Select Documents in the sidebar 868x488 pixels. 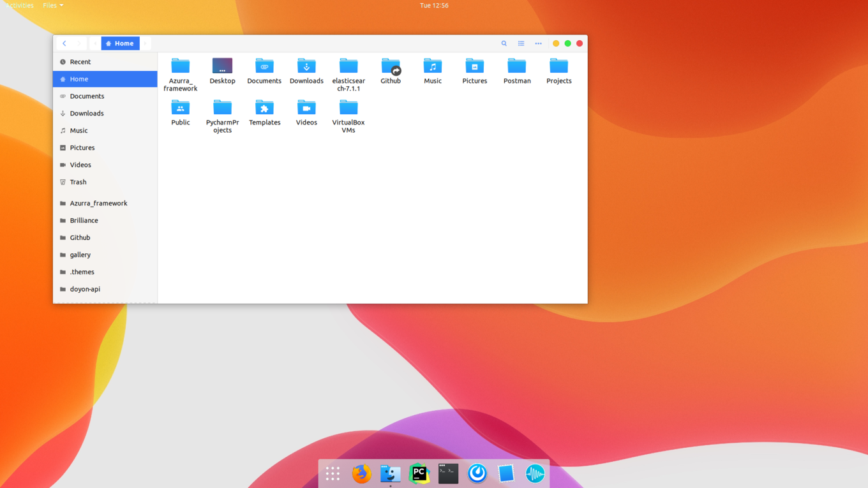[x=105, y=96]
